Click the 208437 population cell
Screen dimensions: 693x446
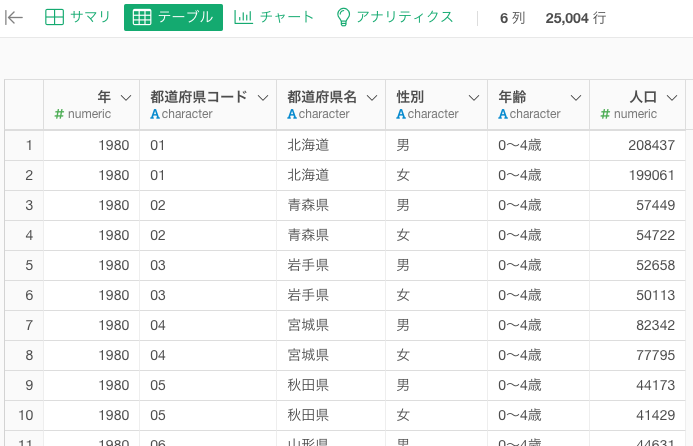[x=638, y=145]
